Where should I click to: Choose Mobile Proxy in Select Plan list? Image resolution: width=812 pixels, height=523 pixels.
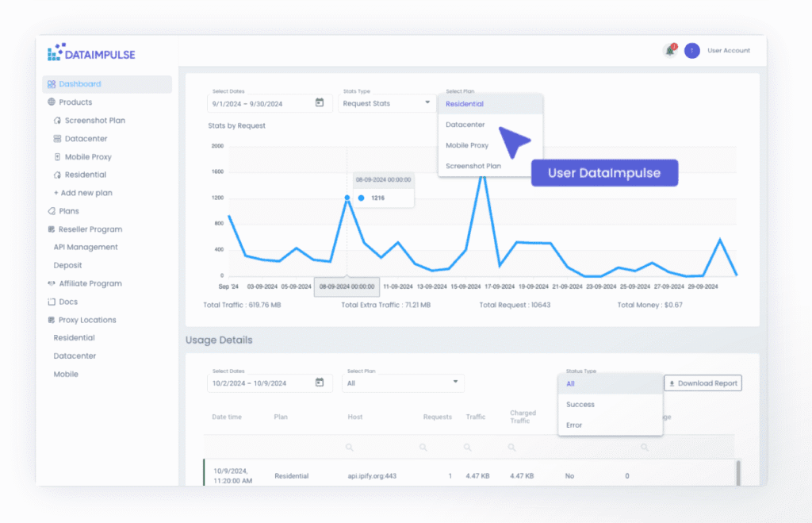(490, 145)
